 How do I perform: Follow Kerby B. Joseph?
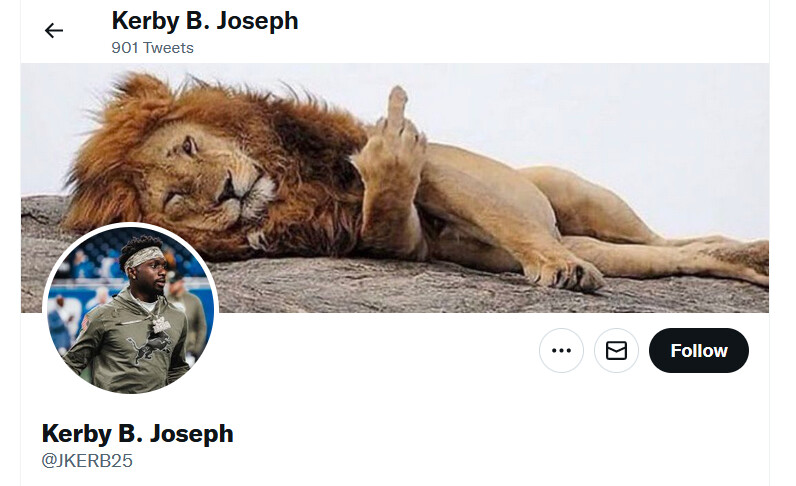tap(699, 350)
